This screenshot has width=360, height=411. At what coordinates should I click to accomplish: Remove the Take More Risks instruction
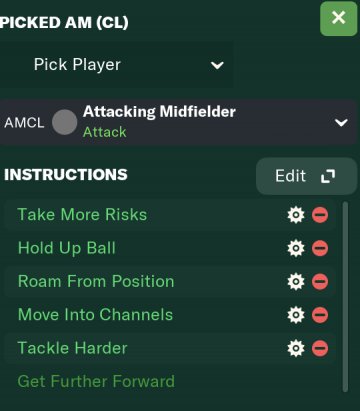point(320,215)
